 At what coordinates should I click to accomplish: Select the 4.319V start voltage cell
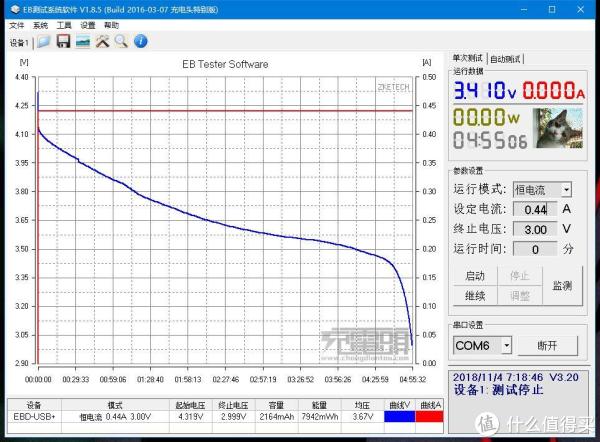[191, 416]
